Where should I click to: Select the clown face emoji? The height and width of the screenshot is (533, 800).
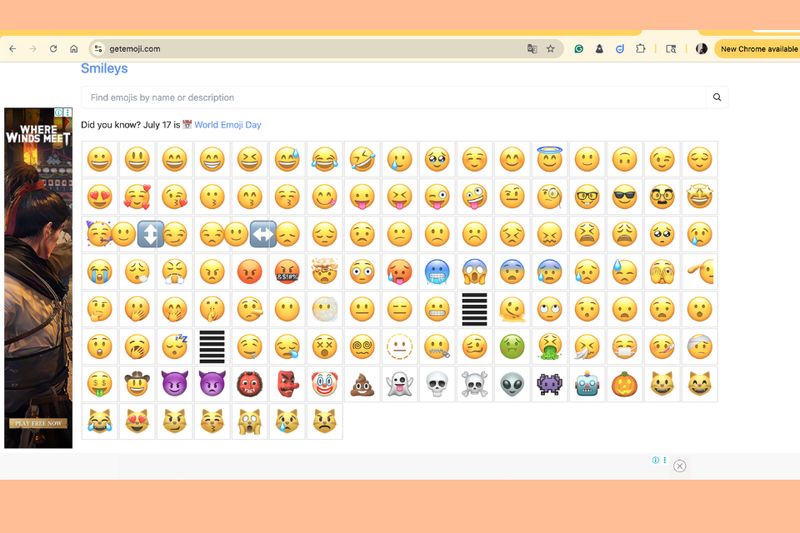point(324,384)
